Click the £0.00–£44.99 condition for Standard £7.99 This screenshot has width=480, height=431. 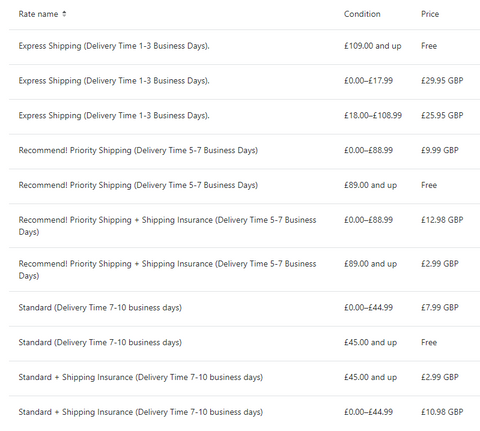tap(368, 307)
